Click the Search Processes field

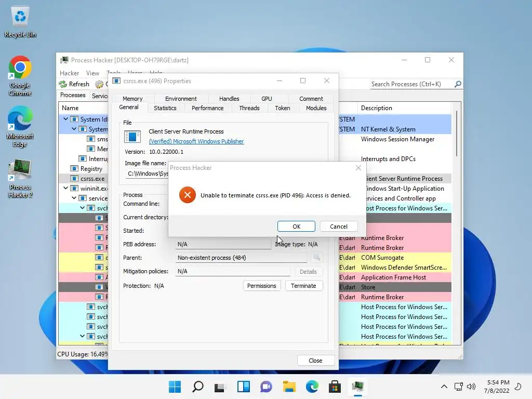click(412, 84)
